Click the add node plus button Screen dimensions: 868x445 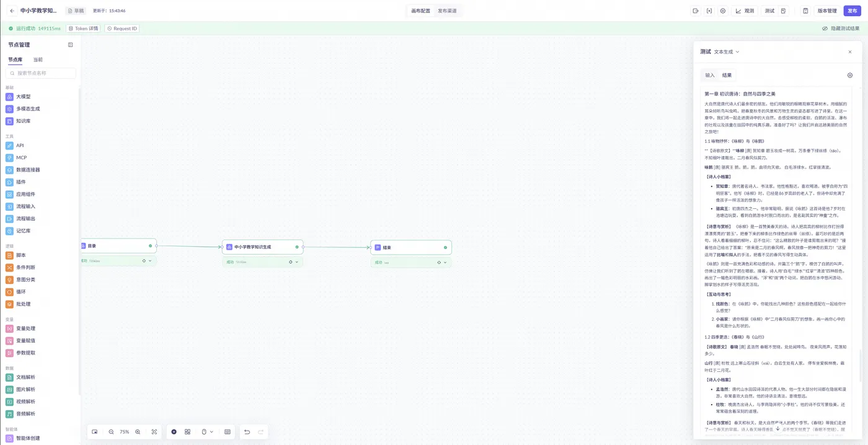174,431
